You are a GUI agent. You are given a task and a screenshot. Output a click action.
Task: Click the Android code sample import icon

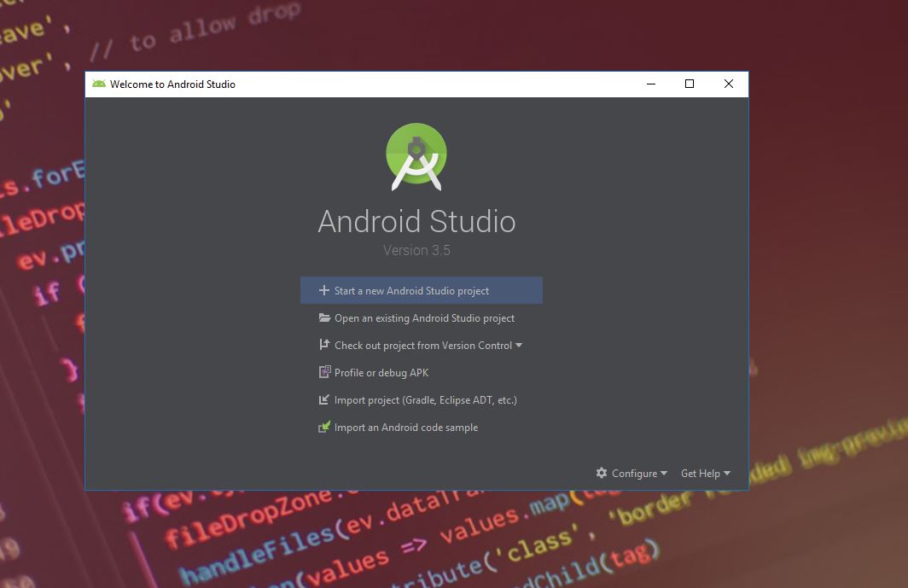324,427
